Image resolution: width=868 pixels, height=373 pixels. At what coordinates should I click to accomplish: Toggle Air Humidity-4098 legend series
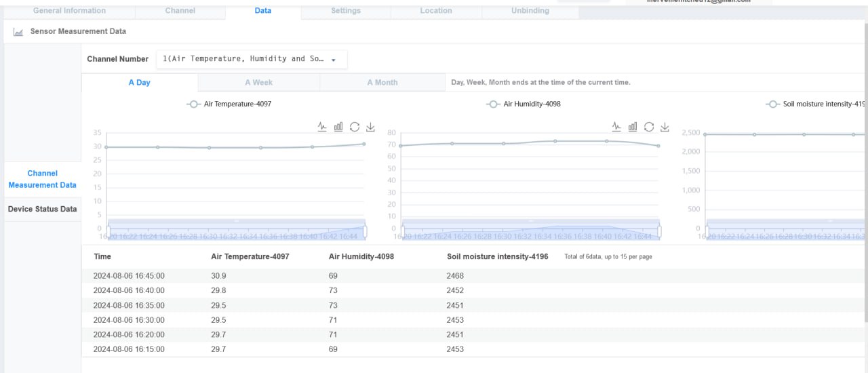[524, 104]
